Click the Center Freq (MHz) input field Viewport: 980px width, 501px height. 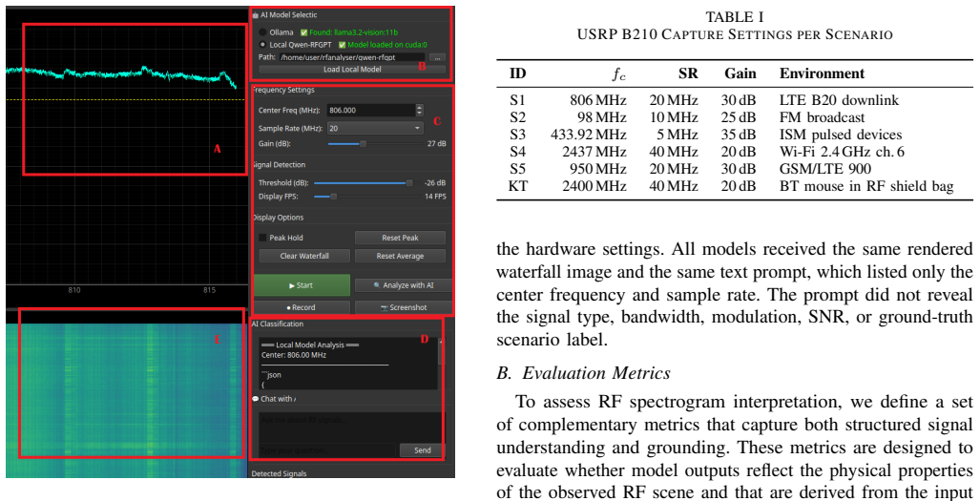[x=370, y=110]
